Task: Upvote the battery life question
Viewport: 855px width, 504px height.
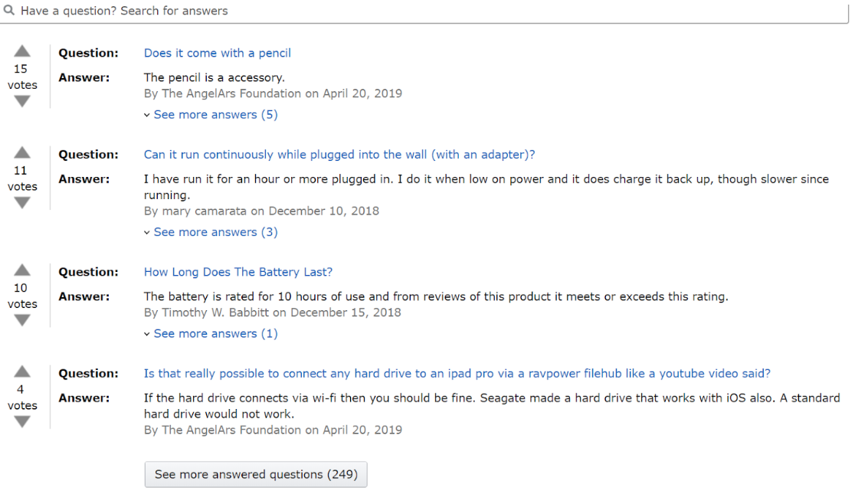Action: 22,270
